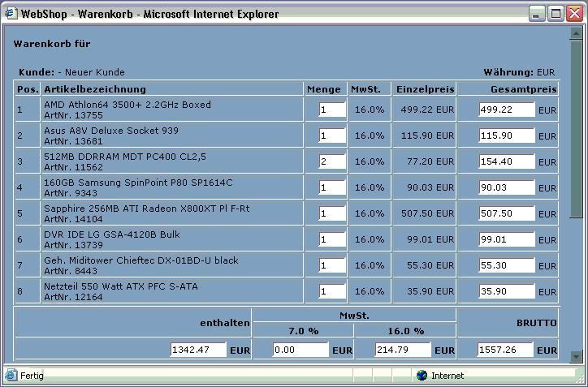Select the text Asus A8V Deluxe Socket 939
Screen dimensions: 588x387
tap(111, 131)
